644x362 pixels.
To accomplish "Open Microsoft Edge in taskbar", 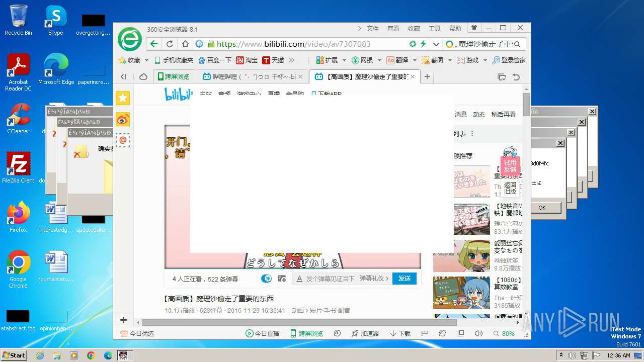I will coord(108,355).
